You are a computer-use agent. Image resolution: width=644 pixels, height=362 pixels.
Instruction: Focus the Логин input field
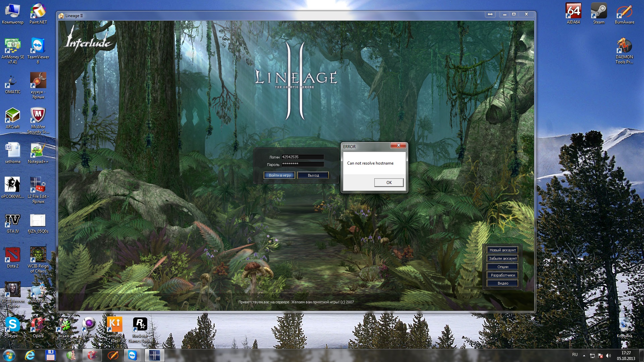(303, 157)
